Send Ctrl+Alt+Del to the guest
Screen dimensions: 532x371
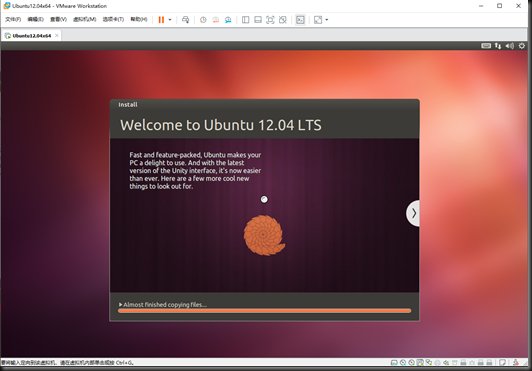[x=185, y=20]
